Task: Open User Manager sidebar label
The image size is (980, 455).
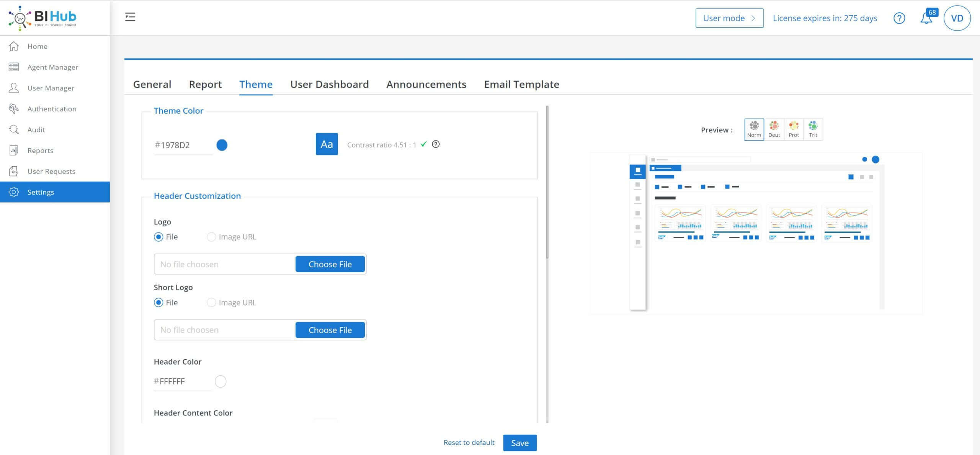Action: point(51,88)
